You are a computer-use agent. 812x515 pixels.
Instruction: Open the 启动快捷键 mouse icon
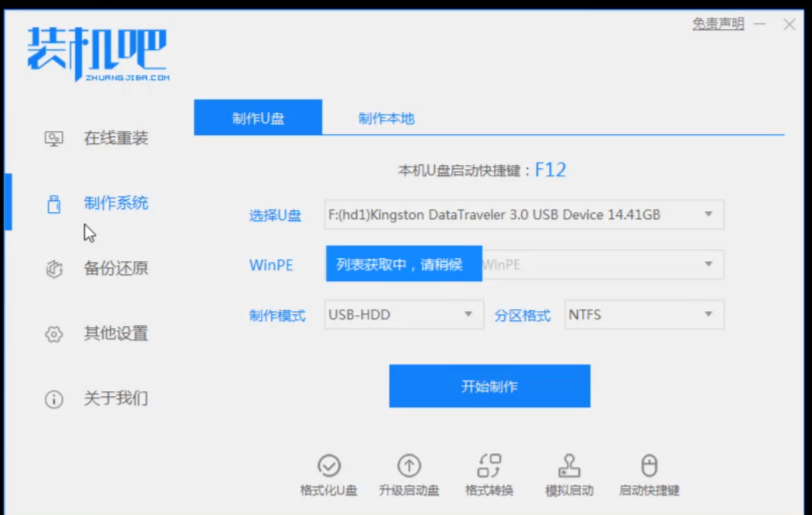click(649, 465)
